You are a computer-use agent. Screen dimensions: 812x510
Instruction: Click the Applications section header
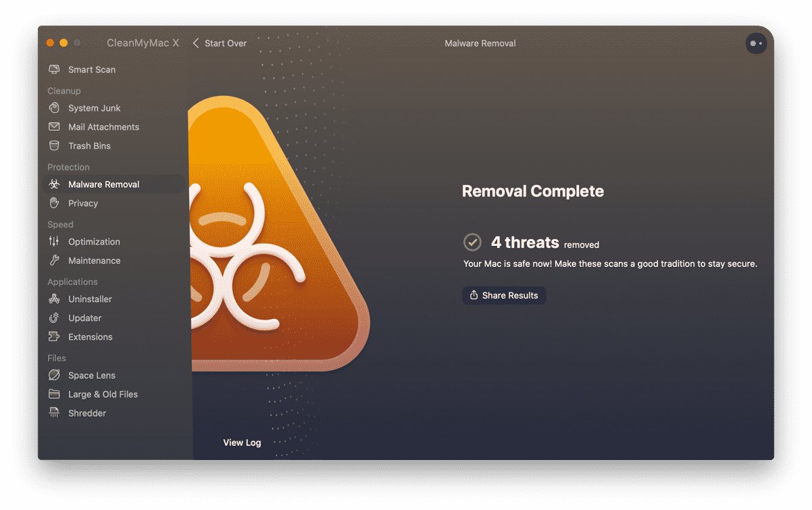coord(72,282)
